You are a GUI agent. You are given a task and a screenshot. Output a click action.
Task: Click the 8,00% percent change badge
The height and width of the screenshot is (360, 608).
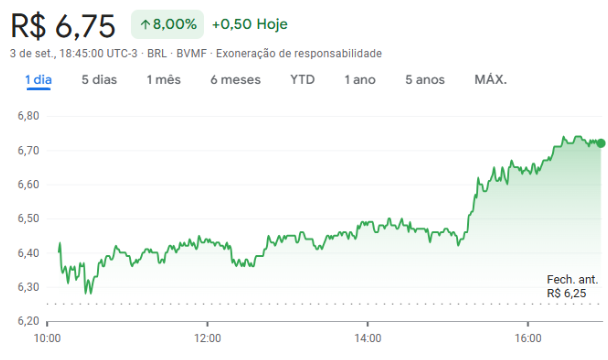point(168,24)
